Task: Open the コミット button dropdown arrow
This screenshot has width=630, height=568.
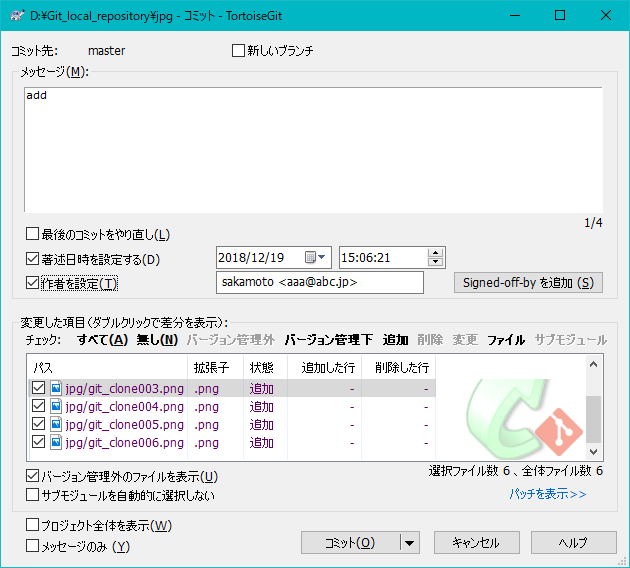Action: click(x=410, y=543)
